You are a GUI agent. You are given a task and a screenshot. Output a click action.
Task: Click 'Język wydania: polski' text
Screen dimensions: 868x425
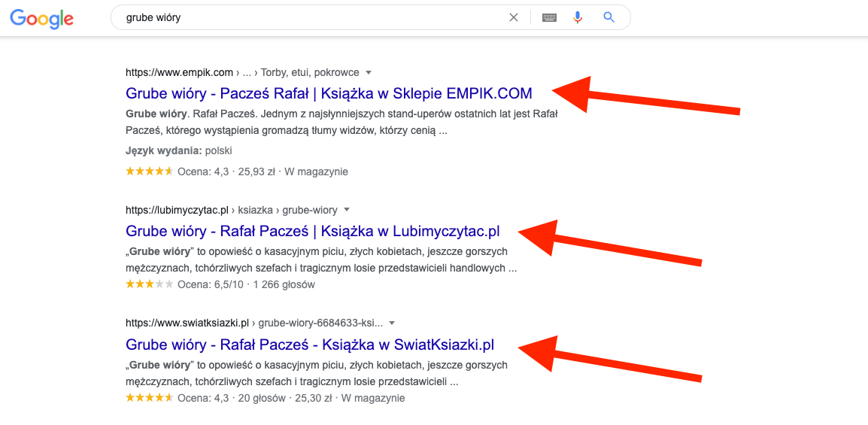pos(179,150)
